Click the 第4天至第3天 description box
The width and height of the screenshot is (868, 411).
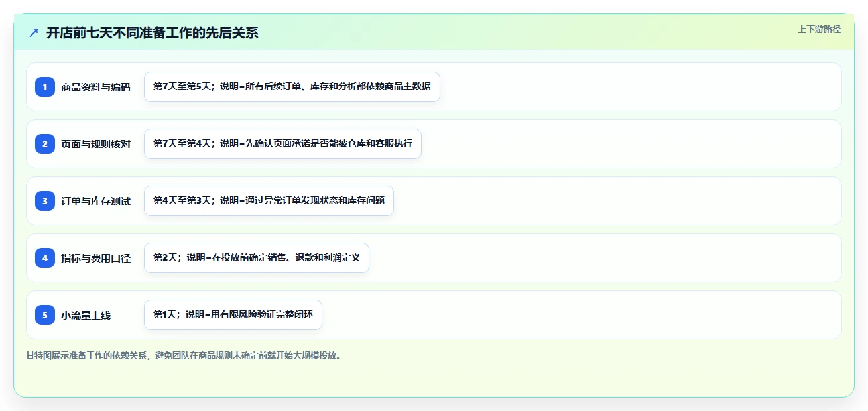(x=269, y=201)
